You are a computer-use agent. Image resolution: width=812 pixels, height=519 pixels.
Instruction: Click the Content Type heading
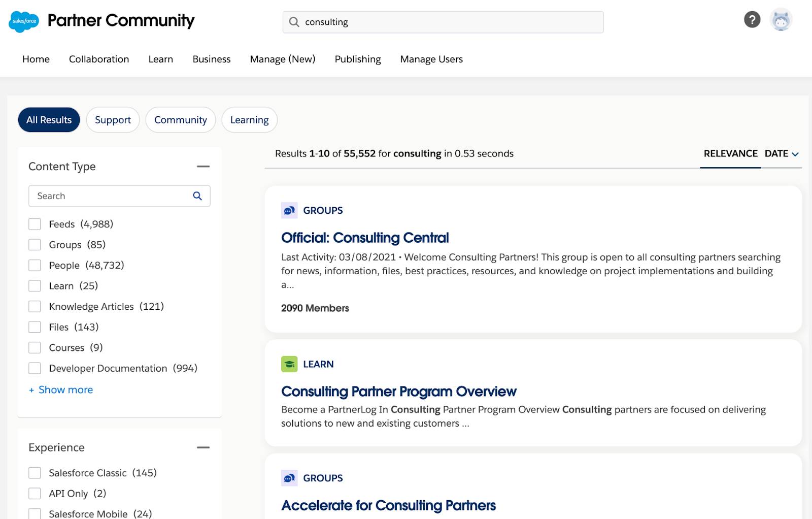point(62,167)
